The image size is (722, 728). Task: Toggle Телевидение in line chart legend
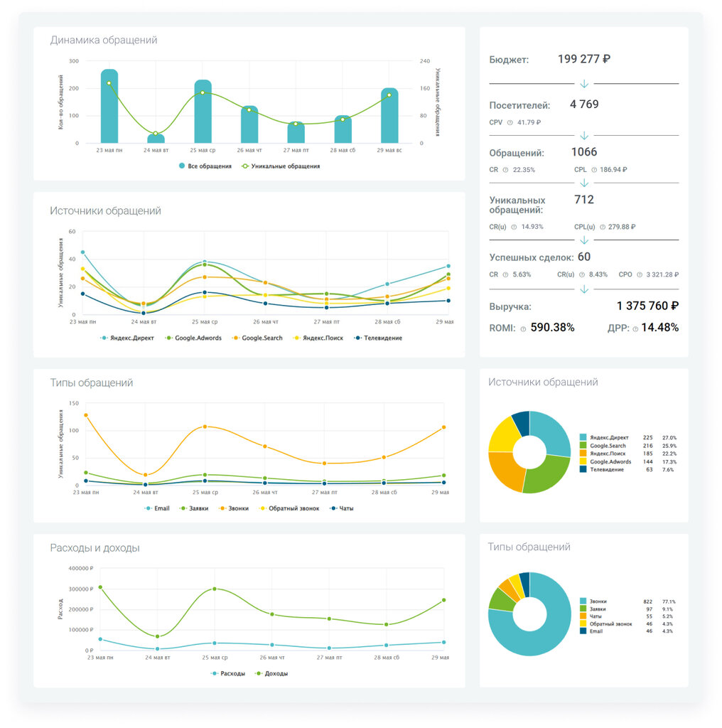[x=378, y=338]
